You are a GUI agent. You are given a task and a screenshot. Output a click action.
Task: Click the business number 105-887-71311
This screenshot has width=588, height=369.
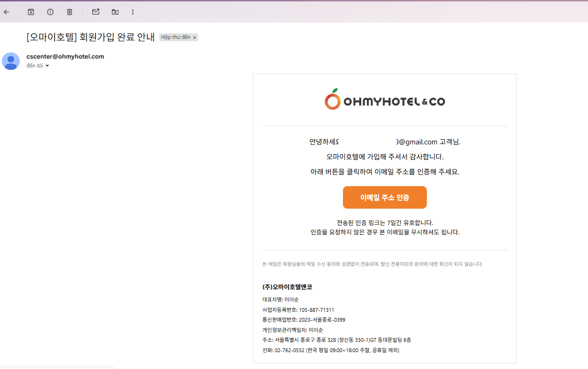(316, 310)
